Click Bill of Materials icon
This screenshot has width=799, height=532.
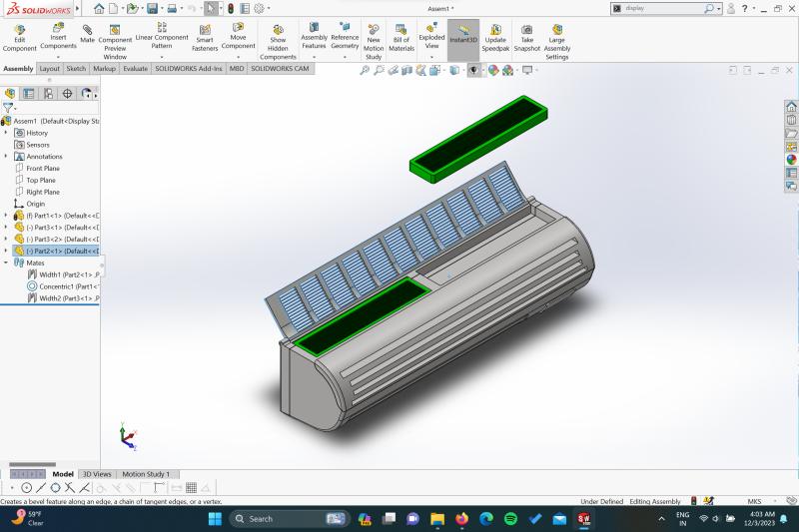click(400, 38)
